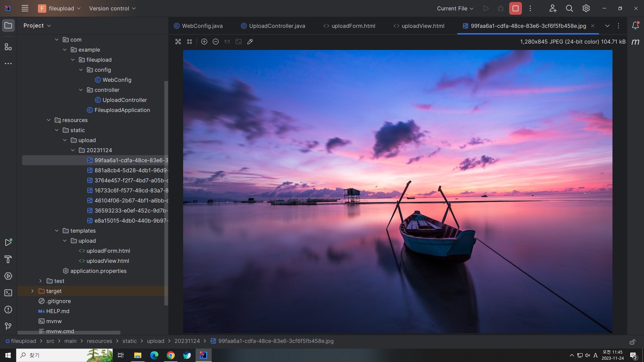
Task: Click the Build hammer icon
Action: [8, 259]
